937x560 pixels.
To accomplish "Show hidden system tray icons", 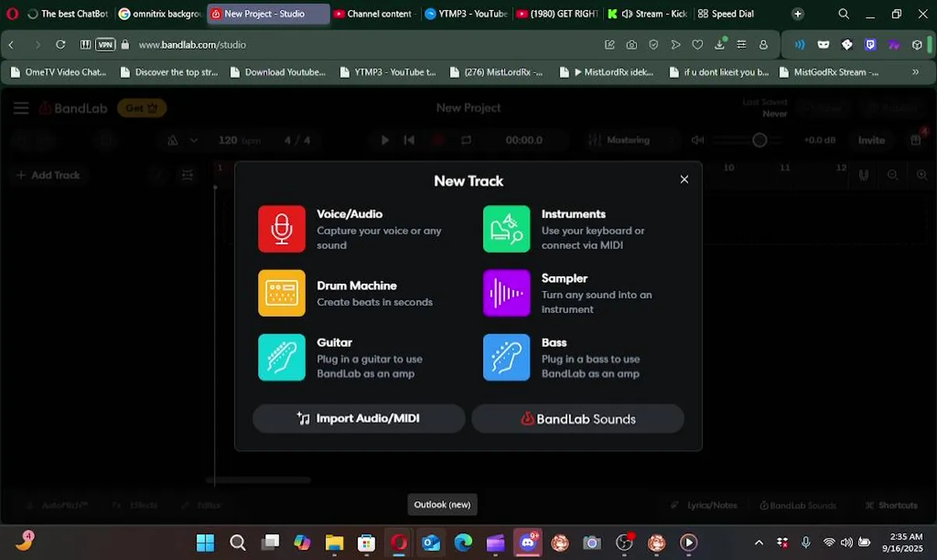I will click(x=759, y=542).
